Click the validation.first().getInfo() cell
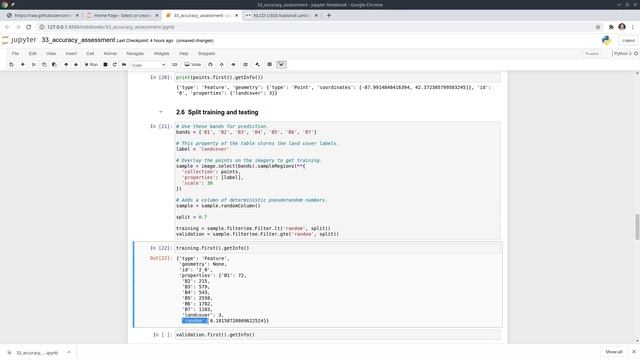This screenshot has width=640, height=360. click(338, 335)
